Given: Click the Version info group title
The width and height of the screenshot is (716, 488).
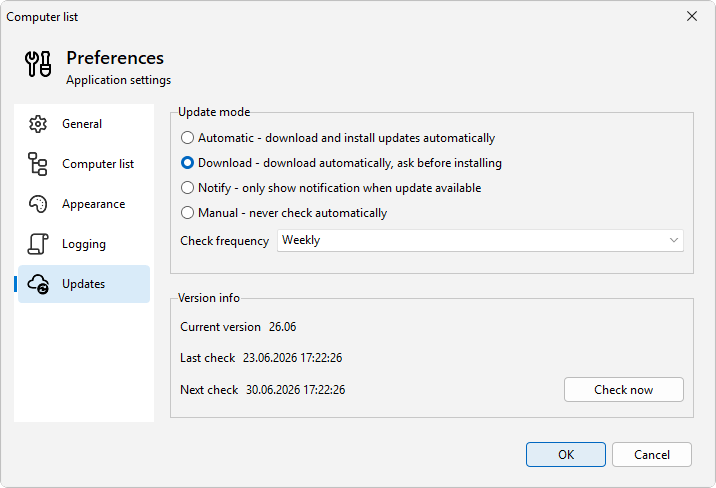Looking at the screenshot, I should [x=209, y=298].
